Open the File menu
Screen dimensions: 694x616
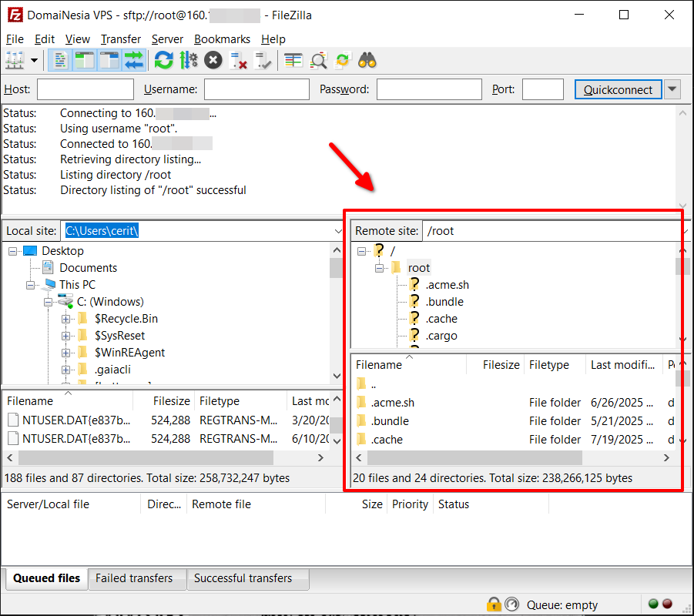click(15, 39)
